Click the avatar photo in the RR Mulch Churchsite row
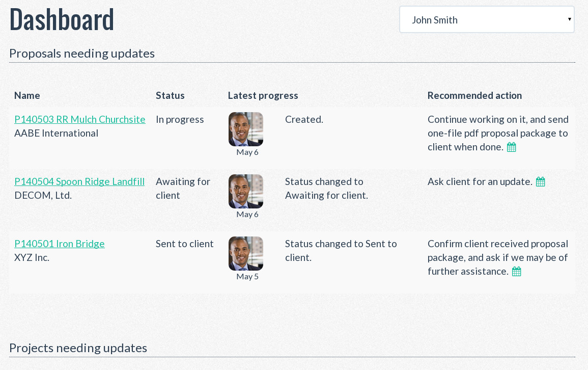The width and height of the screenshot is (588, 370). point(246,129)
